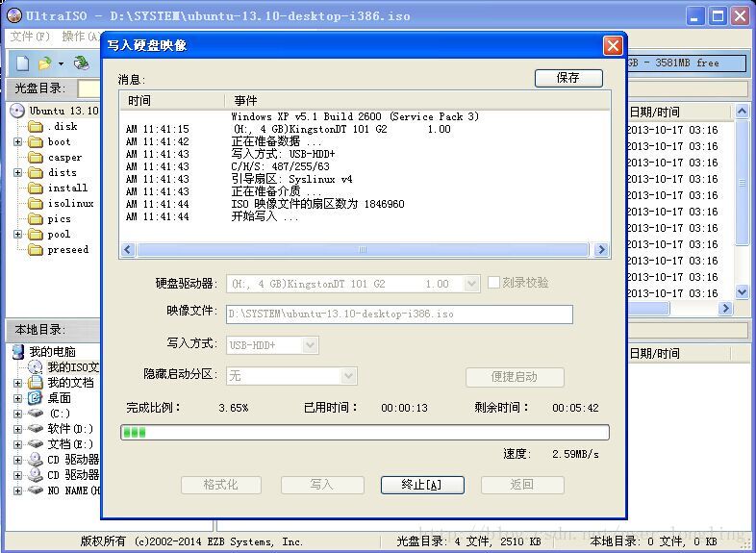Click file list scroll down arrow

(x=742, y=292)
